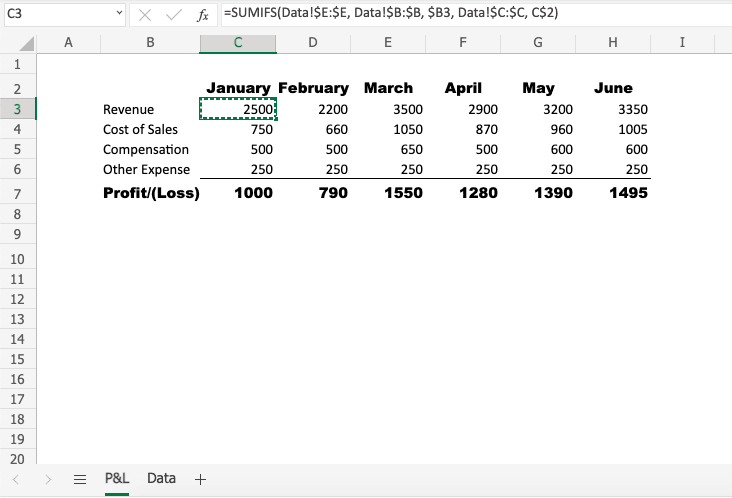This screenshot has height=498, width=732.
Task: Open the insert function fx button
Action: [203, 15]
